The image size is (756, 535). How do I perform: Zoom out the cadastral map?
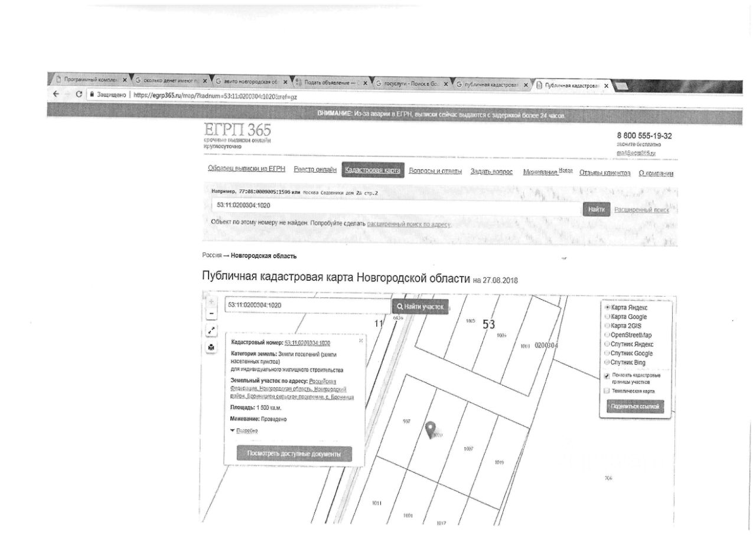tap(211, 313)
